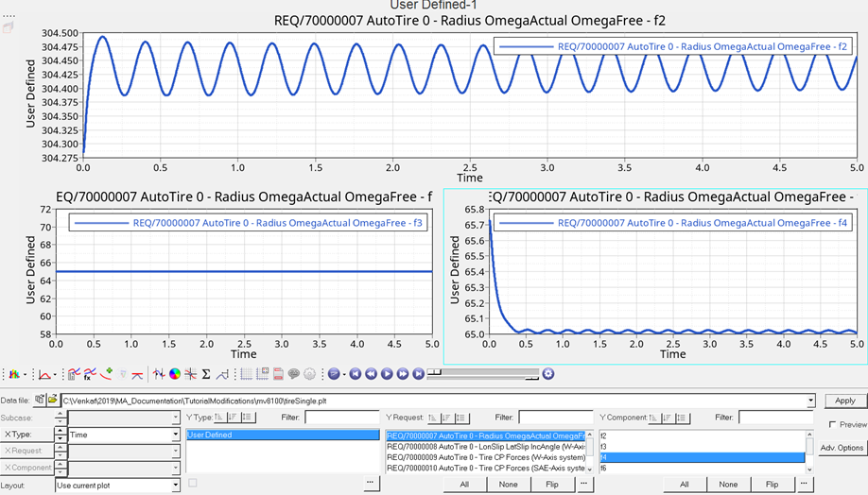Click the animation timeline slider

click(482, 375)
